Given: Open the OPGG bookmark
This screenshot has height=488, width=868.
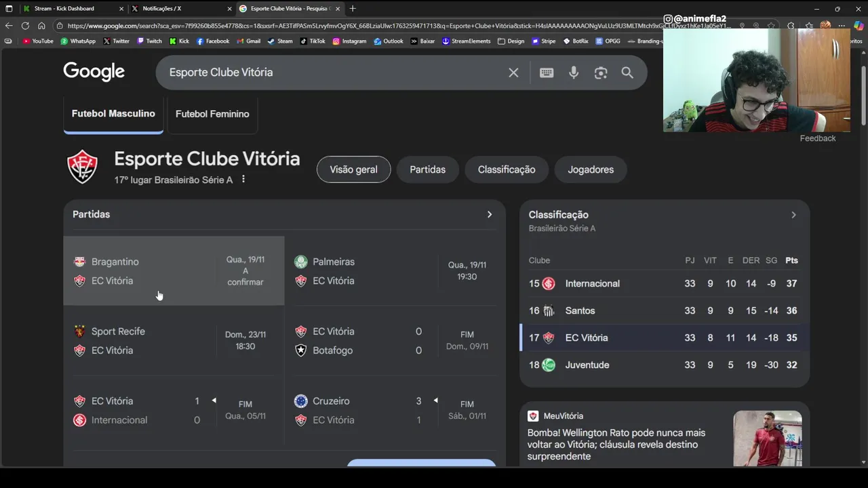Looking at the screenshot, I should point(608,41).
